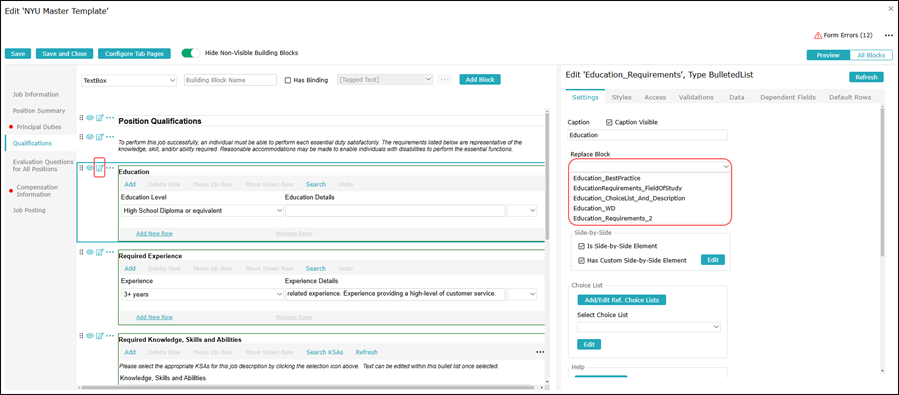Open the Data tab
Image resolution: width=899 pixels, height=395 pixels.
coord(737,97)
